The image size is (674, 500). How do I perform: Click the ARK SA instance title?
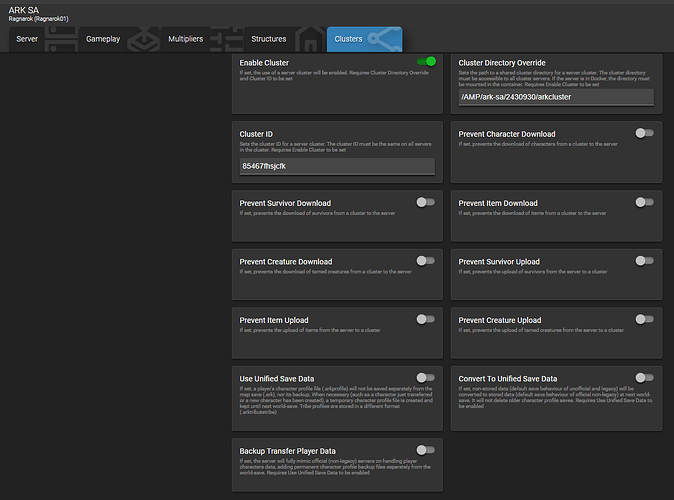pyautogui.click(x=24, y=10)
